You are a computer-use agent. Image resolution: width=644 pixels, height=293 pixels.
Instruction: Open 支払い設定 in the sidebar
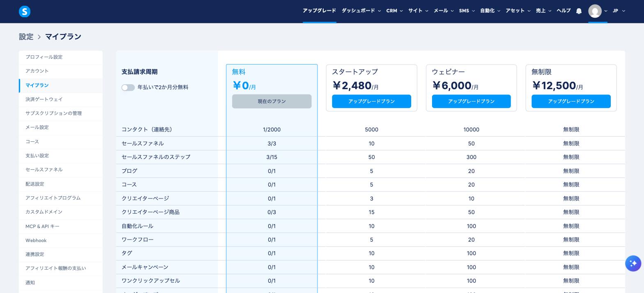pyautogui.click(x=61, y=156)
